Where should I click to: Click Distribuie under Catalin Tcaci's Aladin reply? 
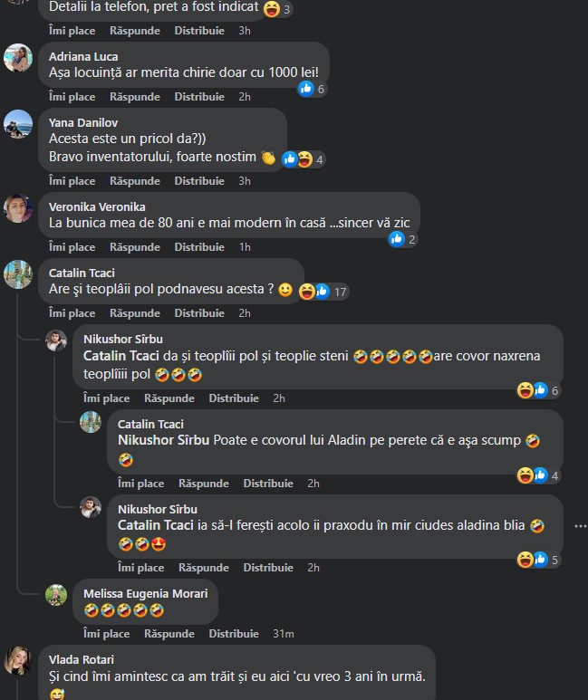[x=268, y=483]
